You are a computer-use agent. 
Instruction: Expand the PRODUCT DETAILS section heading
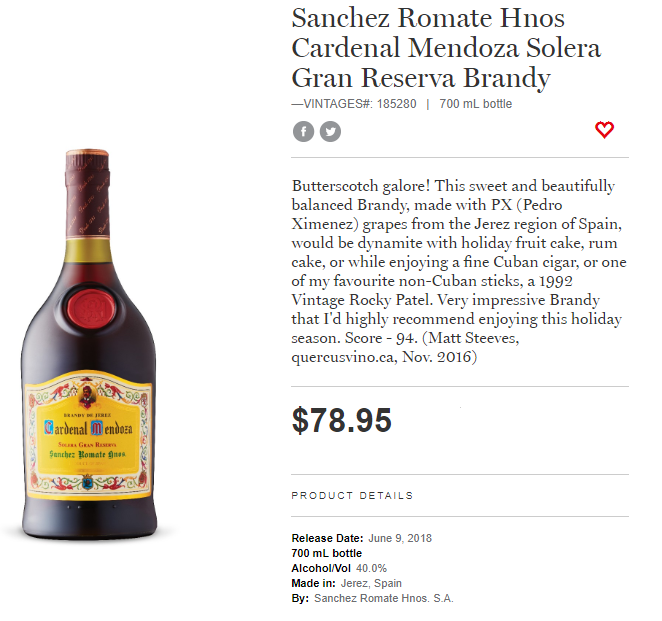352,495
